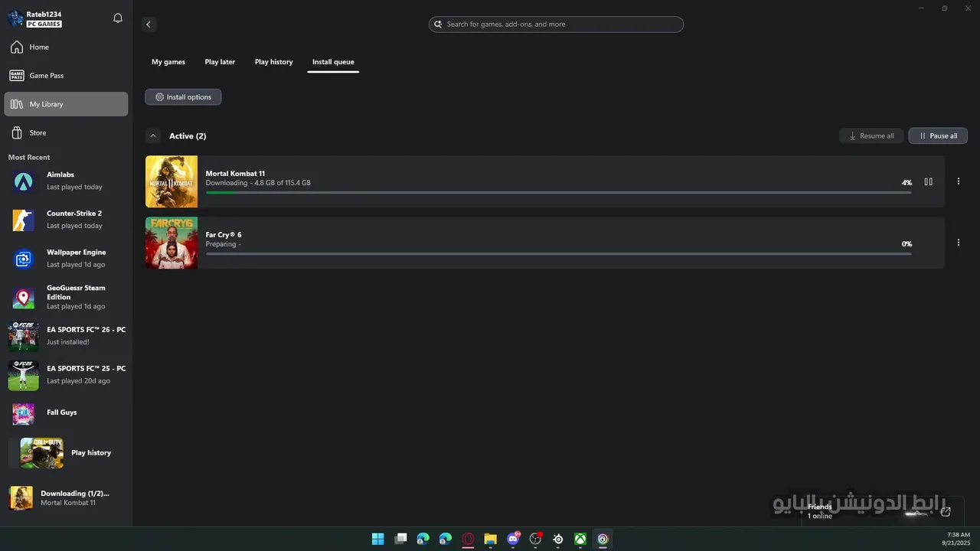Click the "Downloading - 4.8 GB of 115.4 GB" text
980x551 pixels.
(258, 183)
